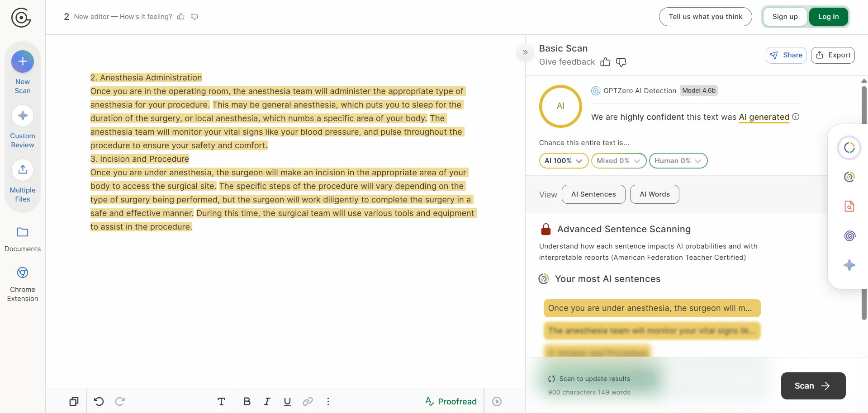Open Documents folder icon

tap(23, 232)
